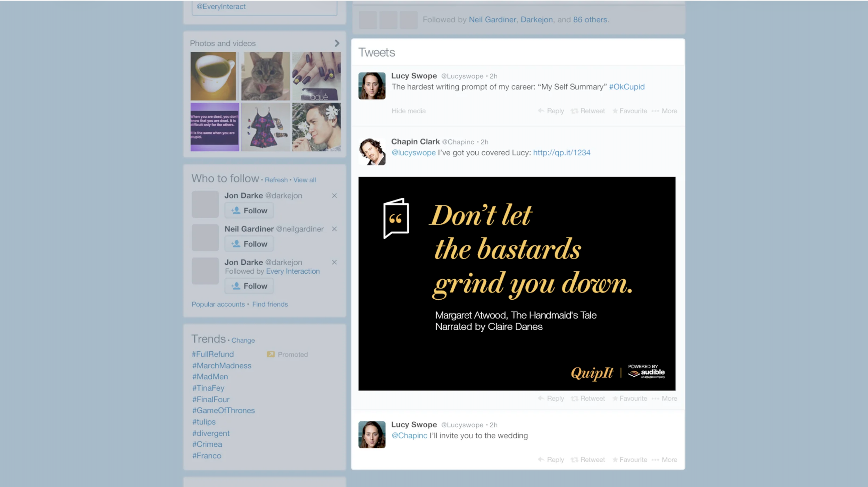Click Refresh in Who to follow
The width and height of the screenshot is (868, 487).
[x=276, y=180]
